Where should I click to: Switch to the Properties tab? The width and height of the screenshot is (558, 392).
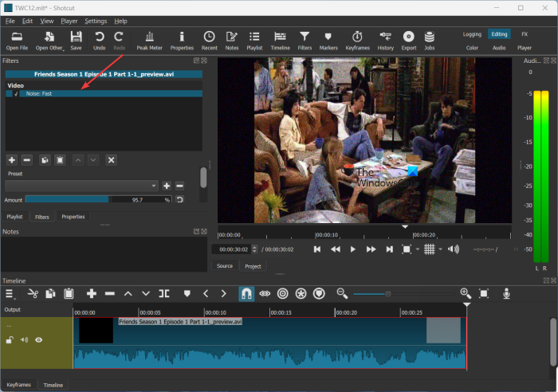(x=73, y=217)
